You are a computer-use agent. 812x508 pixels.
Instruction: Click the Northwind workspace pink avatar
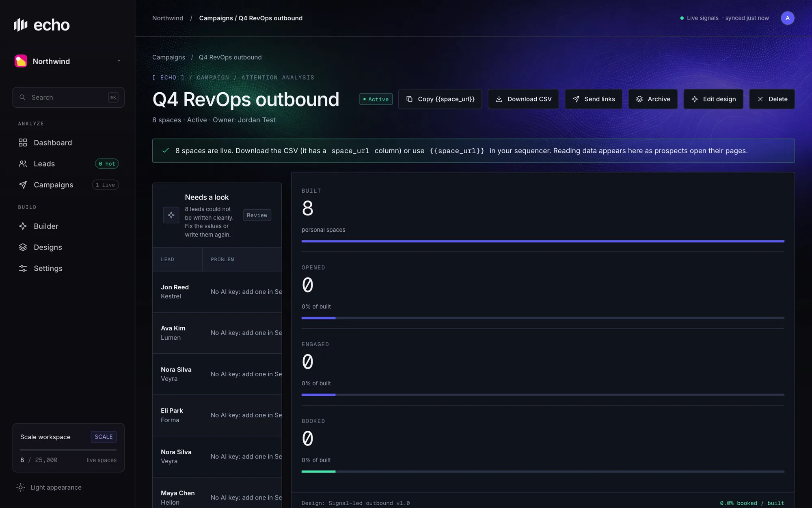click(21, 61)
